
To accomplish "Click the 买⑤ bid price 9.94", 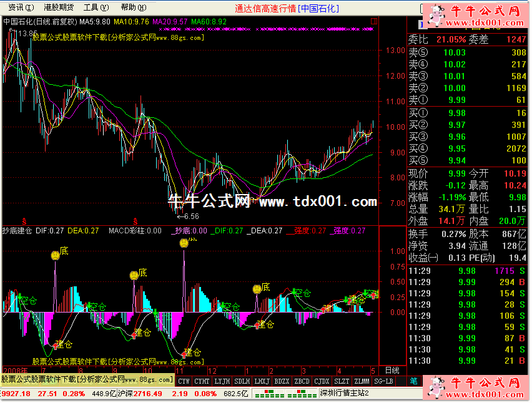I will pyautogui.click(x=457, y=160).
